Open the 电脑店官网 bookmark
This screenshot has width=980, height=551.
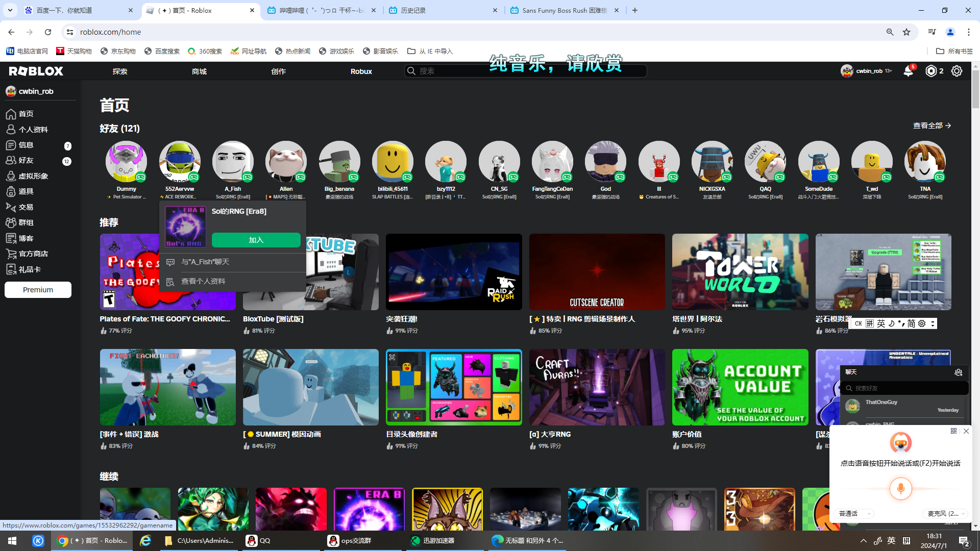click(x=27, y=51)
